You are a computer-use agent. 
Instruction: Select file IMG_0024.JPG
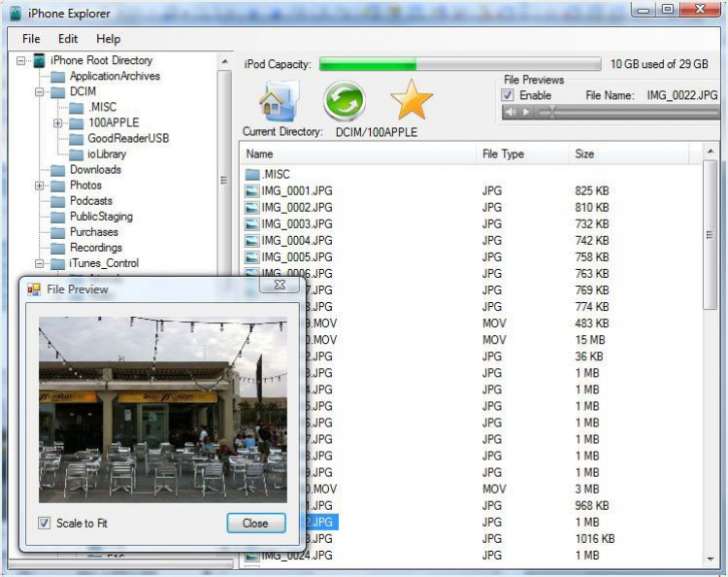pos(297,556)
